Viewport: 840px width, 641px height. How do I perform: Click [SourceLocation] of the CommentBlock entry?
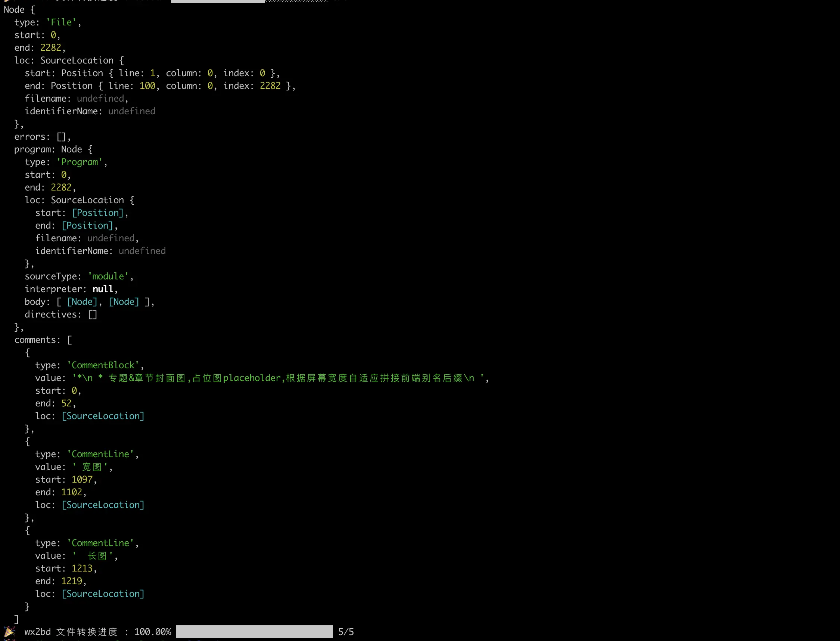point(103,416)
